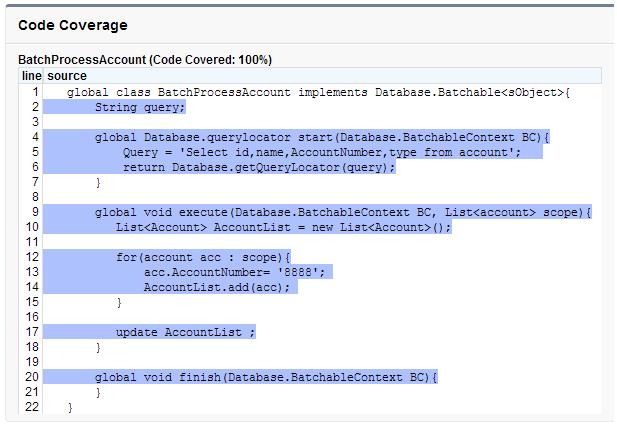Click the AccountList.add(acc) line

point(216,287)
